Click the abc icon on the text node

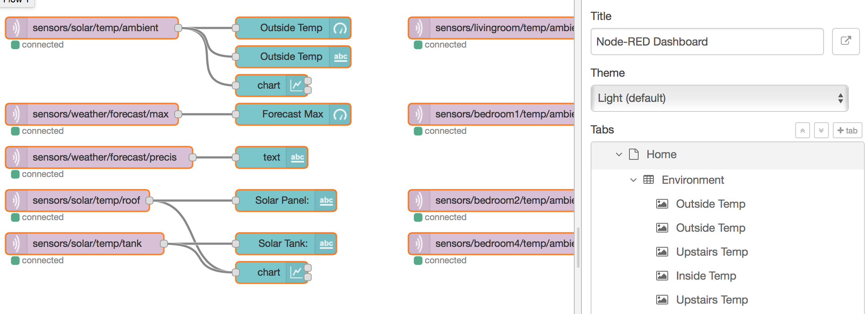coord(297,157)
